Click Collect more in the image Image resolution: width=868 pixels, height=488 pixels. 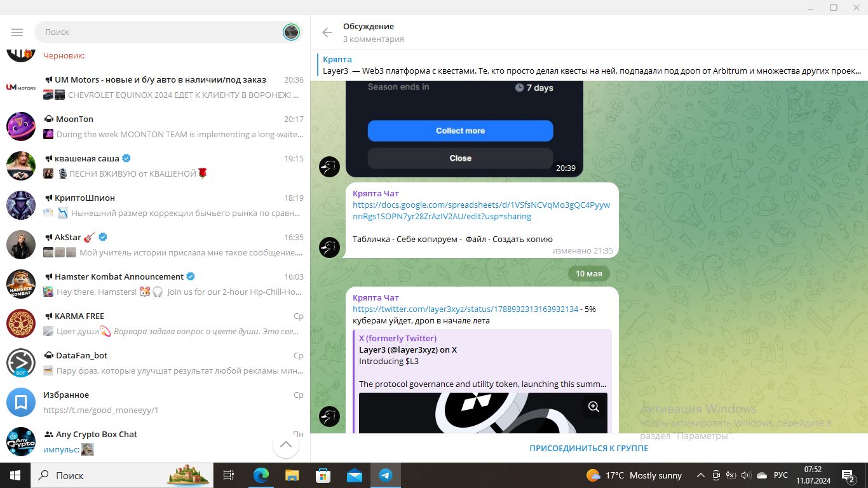[460, 131]
